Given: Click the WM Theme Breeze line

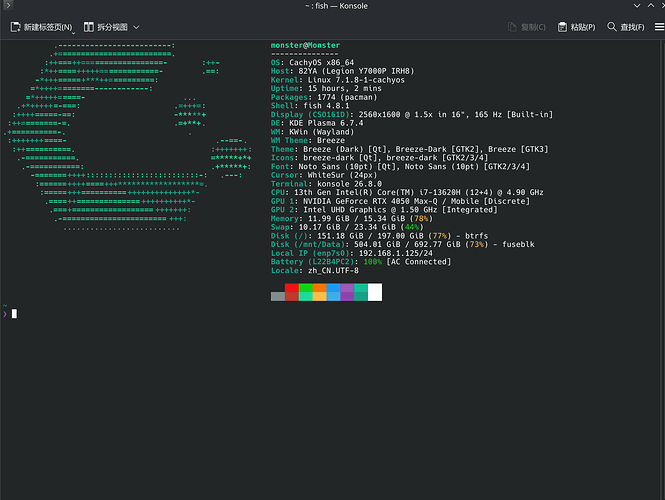Looking at the screenshot, I should coord(307,140).
